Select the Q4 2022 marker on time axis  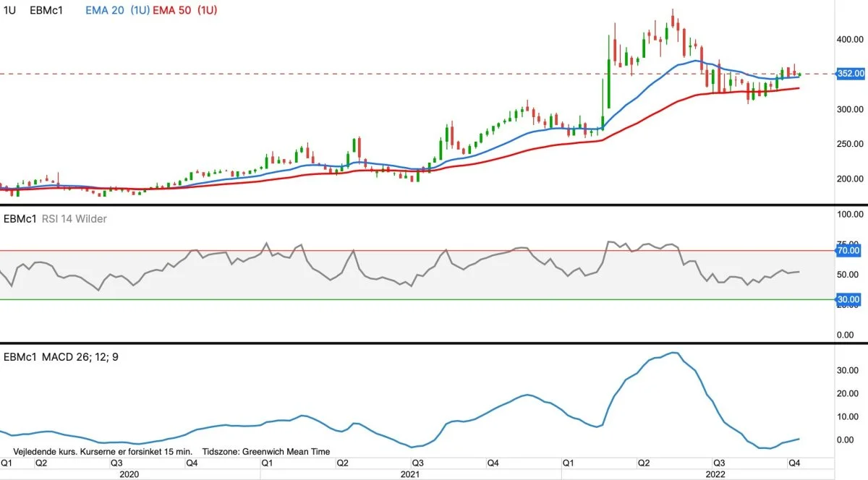click(793, 463)
